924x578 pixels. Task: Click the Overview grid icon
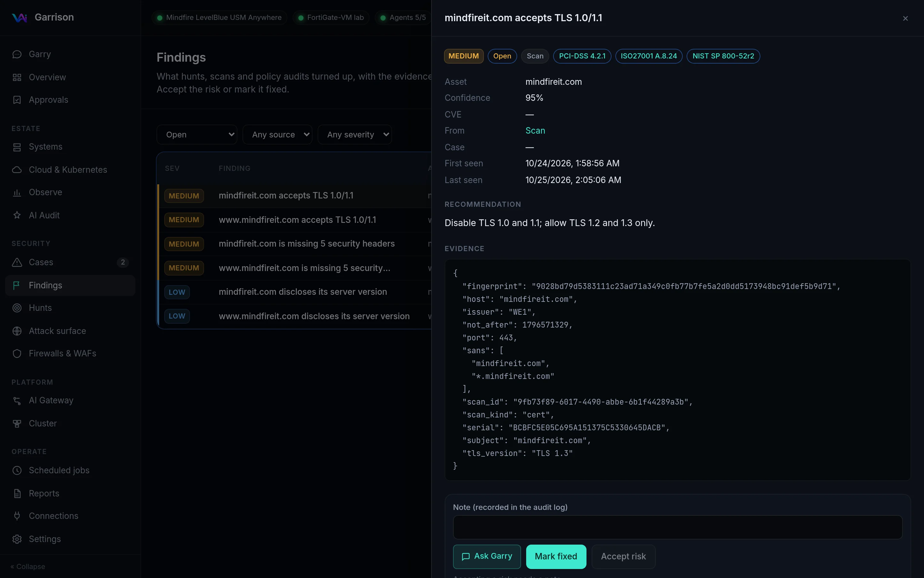point(17,77)
